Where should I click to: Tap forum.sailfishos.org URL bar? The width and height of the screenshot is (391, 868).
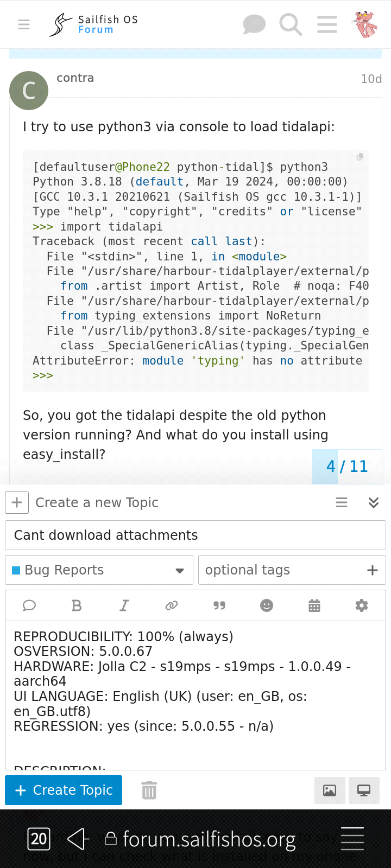click(209, 839)
